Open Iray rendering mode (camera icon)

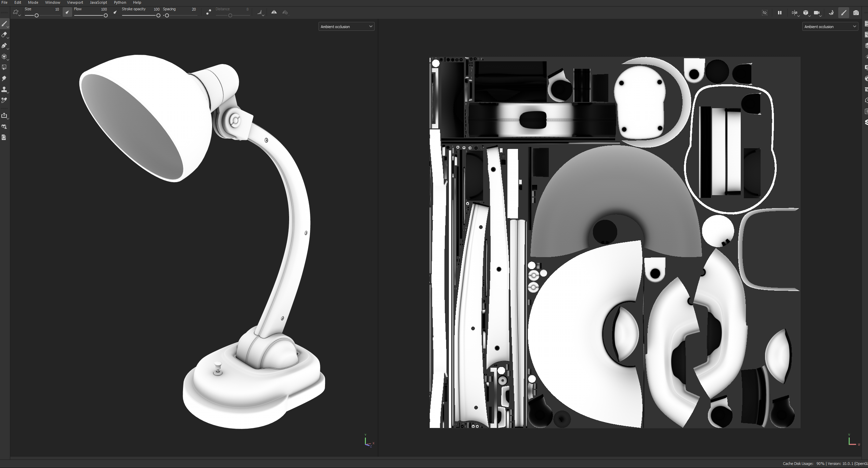point(856,13)
